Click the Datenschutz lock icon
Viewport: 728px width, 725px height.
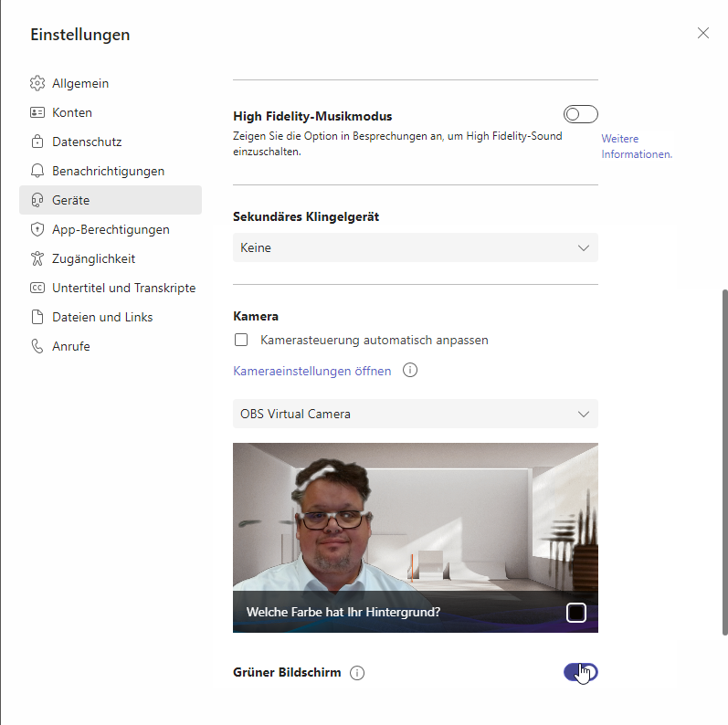[x=37, y=142]
